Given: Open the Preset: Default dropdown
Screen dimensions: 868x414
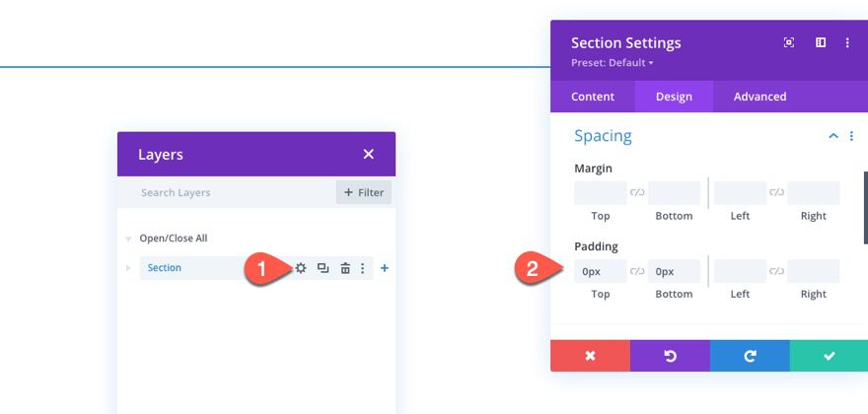Looking at the screenshot, I should pos(612,63).
